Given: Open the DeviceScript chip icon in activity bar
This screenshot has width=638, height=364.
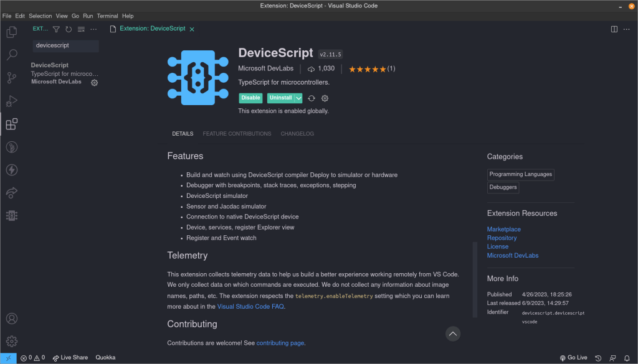Looking at the screenshot, I should (x=12, y=216).
